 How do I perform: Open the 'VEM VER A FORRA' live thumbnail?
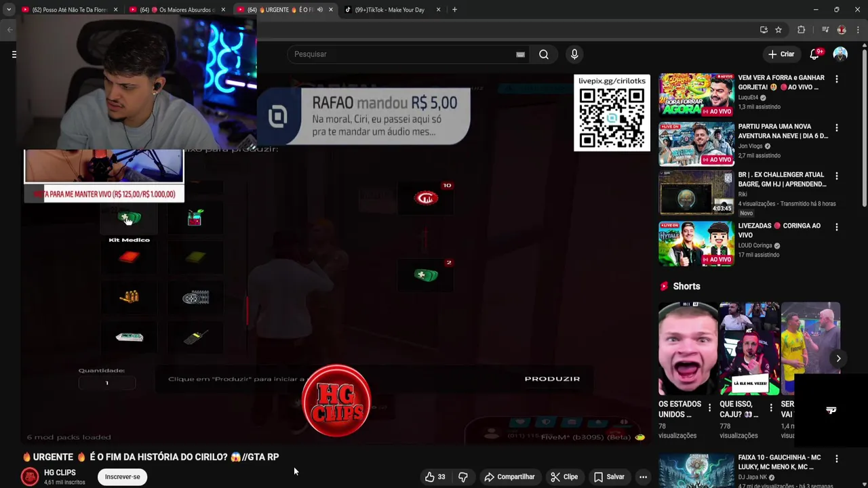tap(696, 95)
